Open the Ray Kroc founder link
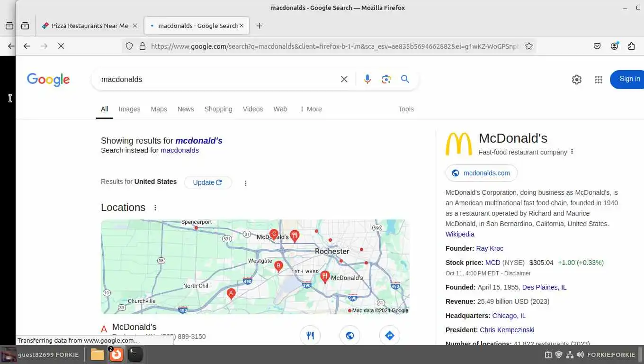644x364 pixels. coord(490,248)
